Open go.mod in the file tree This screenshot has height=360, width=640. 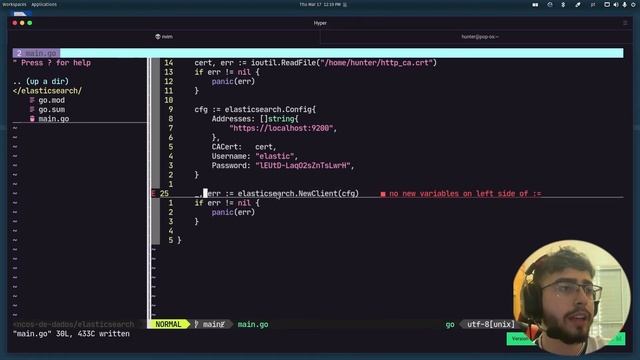click(x=51, y=100)
